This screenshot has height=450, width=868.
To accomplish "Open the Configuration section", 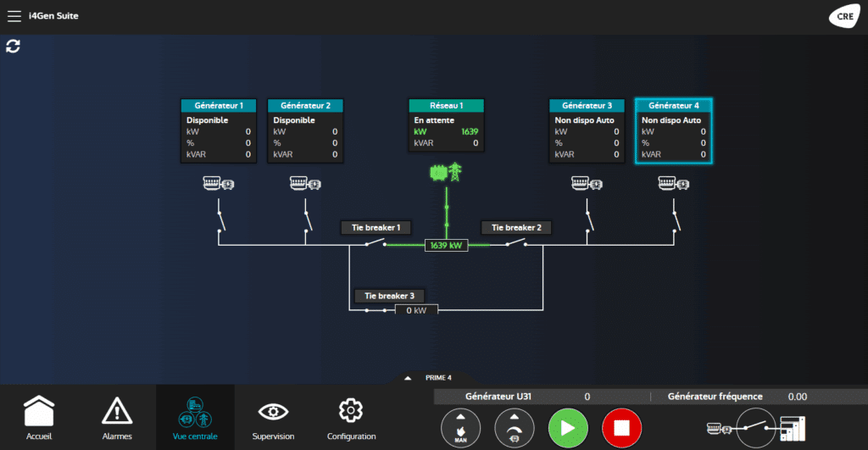I will [351, 418].
